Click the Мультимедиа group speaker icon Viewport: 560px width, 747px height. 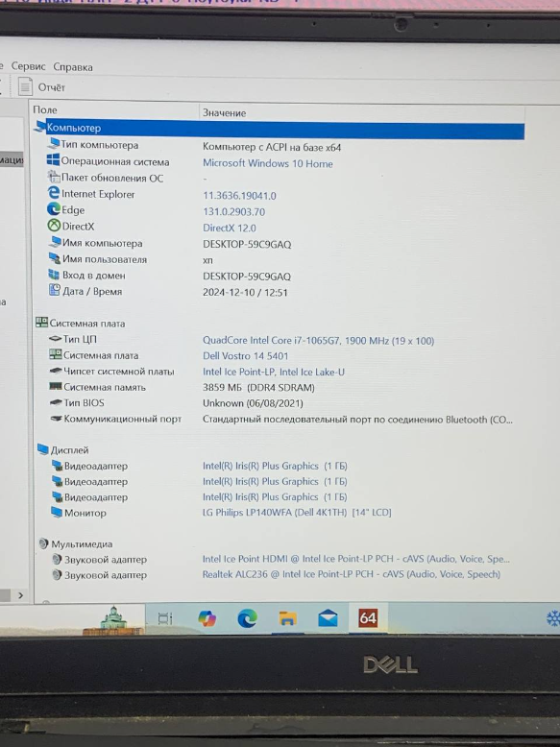43,543
